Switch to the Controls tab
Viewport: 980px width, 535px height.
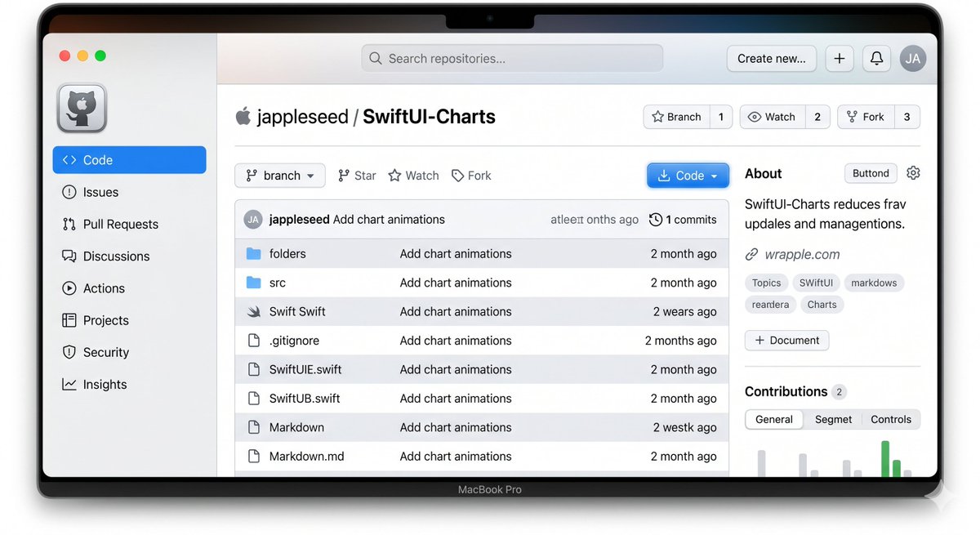click(891, 419)
